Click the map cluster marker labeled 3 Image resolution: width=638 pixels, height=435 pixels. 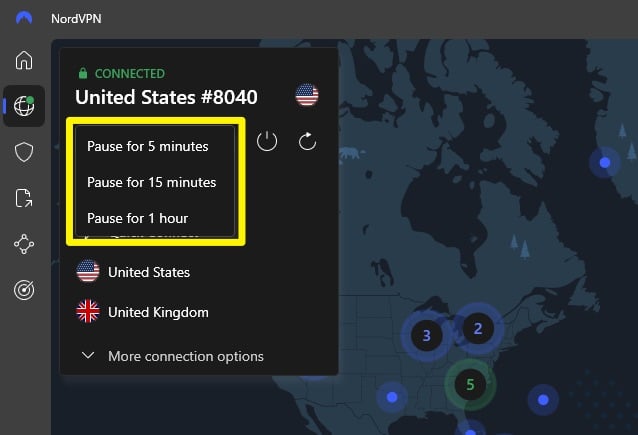(x=426, y=335)
